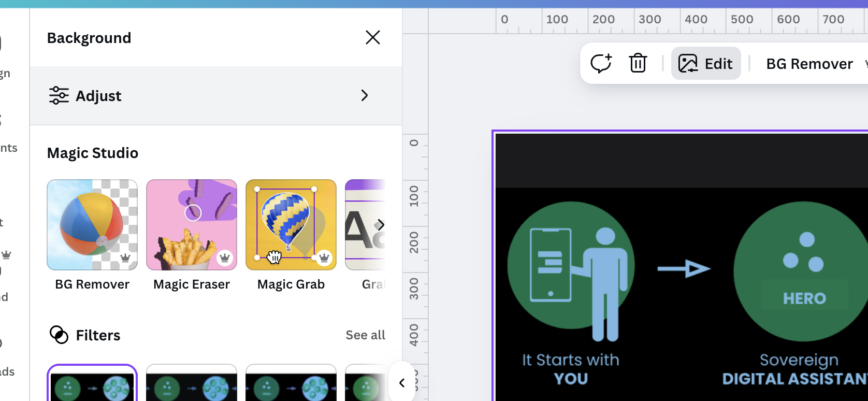Select the BG Remover thumbnail

[92, 225]
